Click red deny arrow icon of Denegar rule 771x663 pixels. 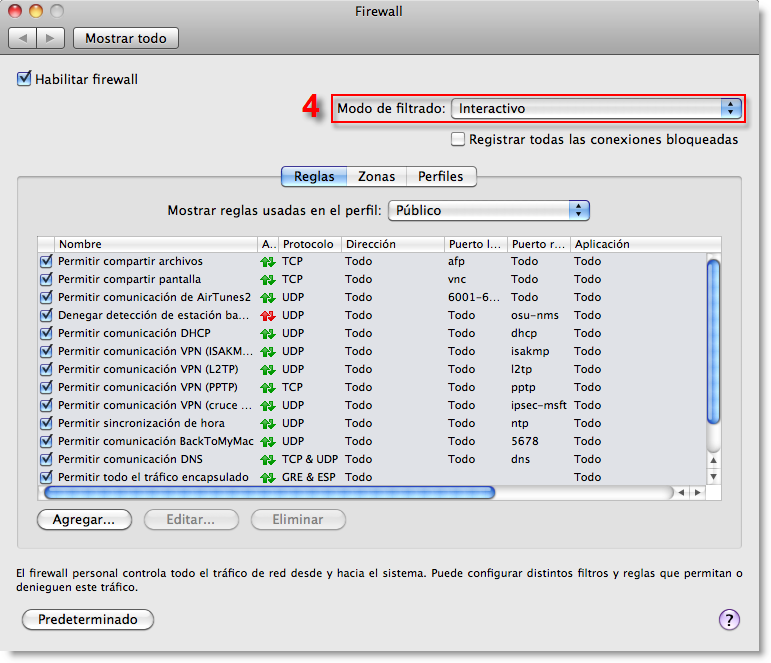[267, 315]
